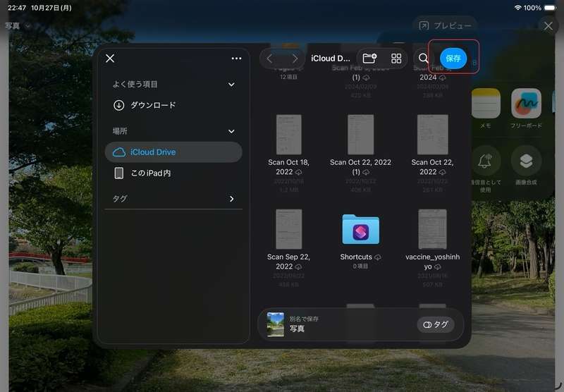Close the file picker sidebar with X
Screen dimensions: 564x392
coord(110,59)
